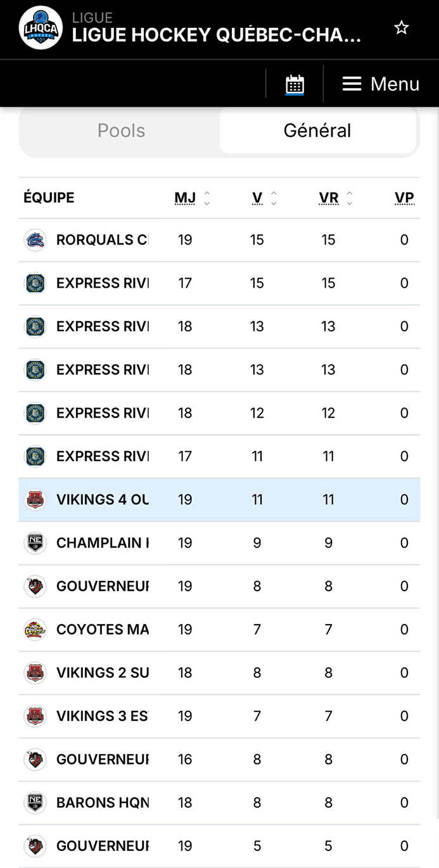Open the Vikings 2 team link

tap(102, 673)
